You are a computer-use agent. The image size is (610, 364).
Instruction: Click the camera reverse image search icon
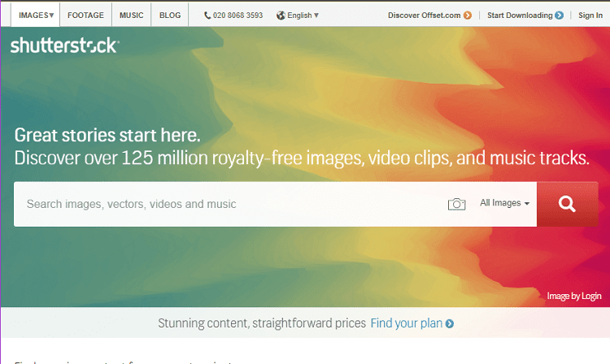(457, 204)
